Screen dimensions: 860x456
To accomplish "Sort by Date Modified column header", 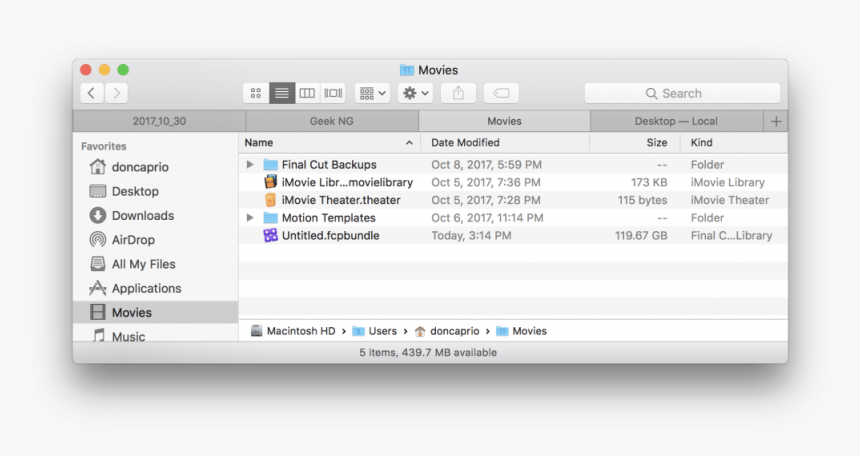I will coord(465,143).
